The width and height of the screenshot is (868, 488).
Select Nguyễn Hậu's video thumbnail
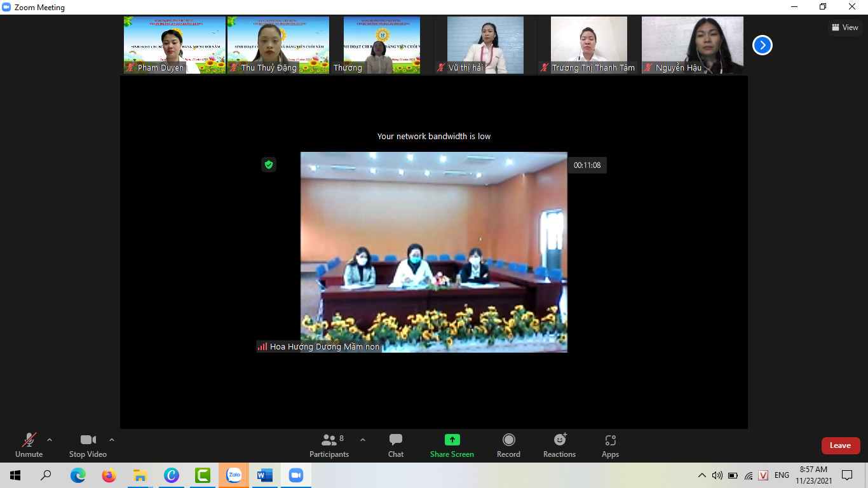pyautogui.click(x=692, y=44)
